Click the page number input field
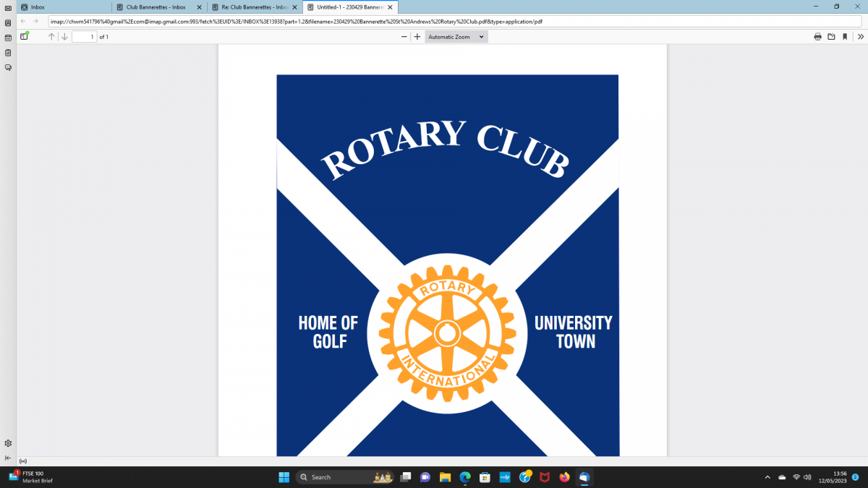This screenshot has width=868, height=488. [84, 36]
